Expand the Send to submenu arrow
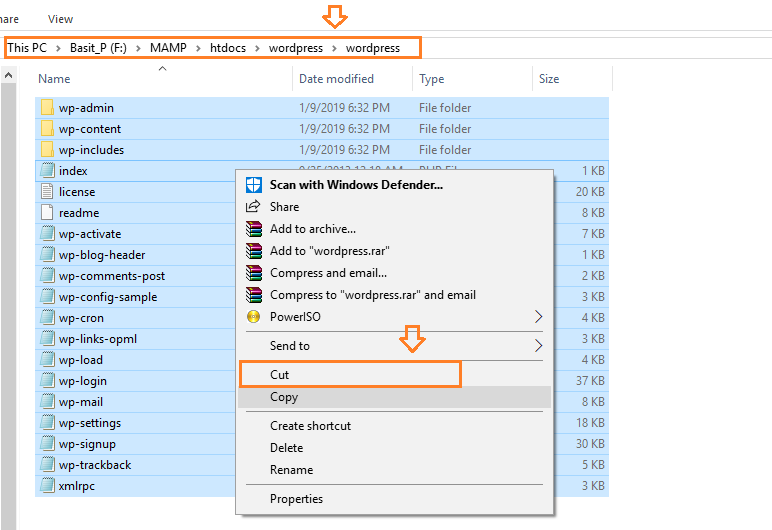 [x=538, y=346]
